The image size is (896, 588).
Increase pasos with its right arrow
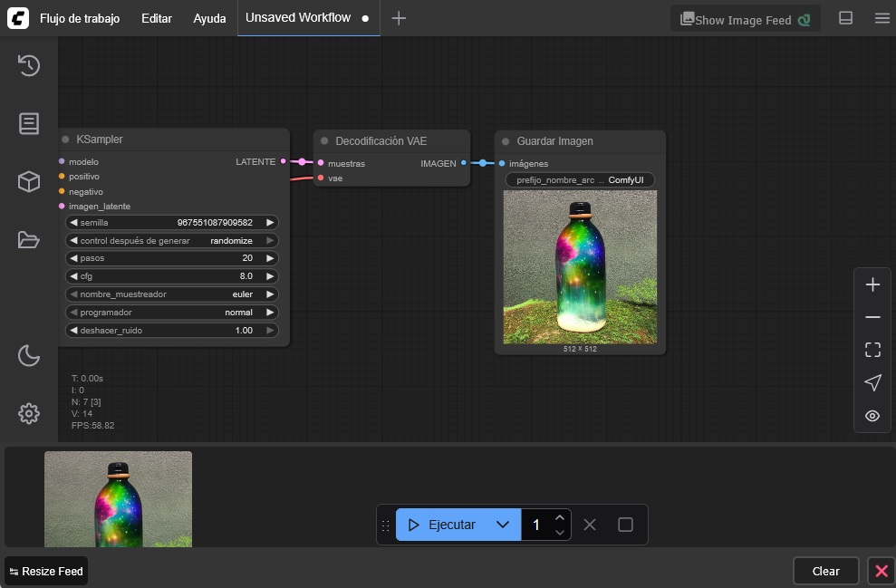[x=270, y=258]
